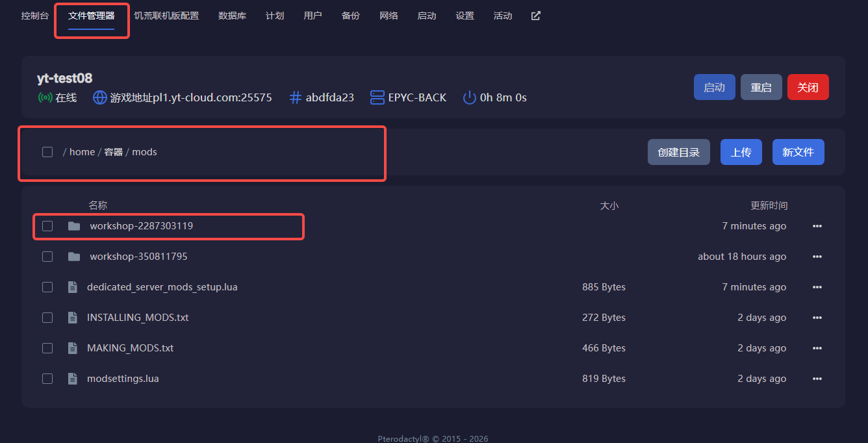The width and height of the screenshot is (868, 443).
Task: Click the workshop-350811795 folder icon
Action: [x=74, y=257]
